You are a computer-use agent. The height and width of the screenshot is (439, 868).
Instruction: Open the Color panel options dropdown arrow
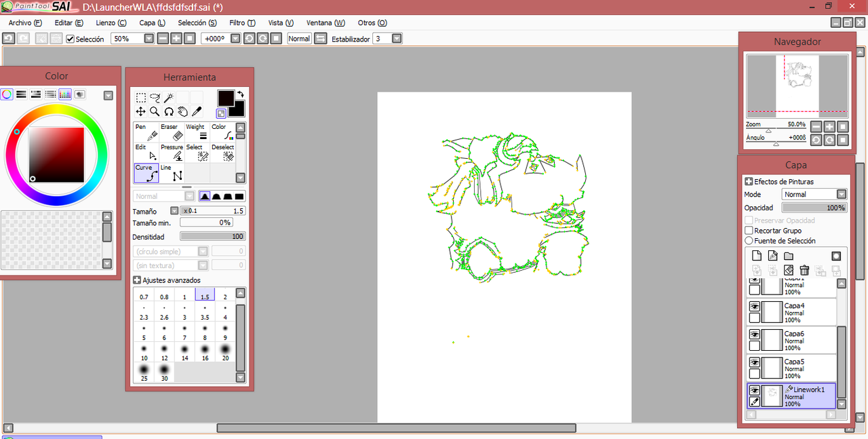tap(108, 96)
